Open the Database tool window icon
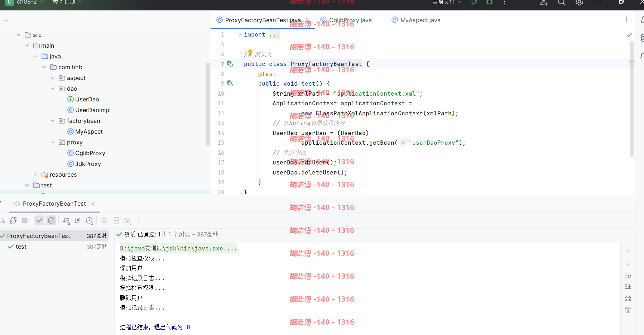 click(x=642, y=38)
